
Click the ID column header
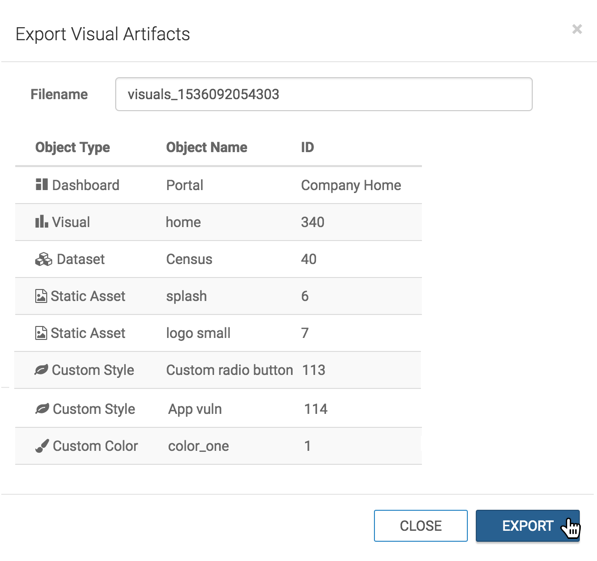pyautogui.click(x=307, y=147)
